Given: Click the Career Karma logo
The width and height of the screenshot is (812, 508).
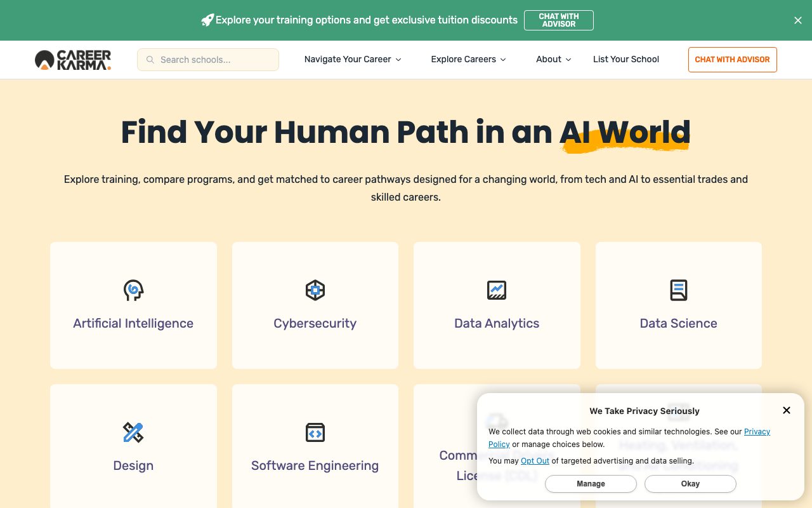Looking at the screenshot, I should [73, 60].
